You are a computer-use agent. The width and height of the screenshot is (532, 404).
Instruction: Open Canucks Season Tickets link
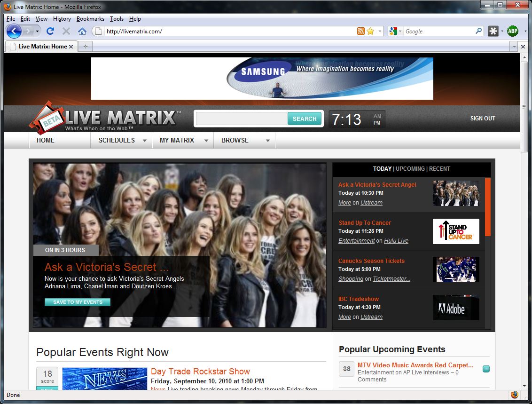coord(372,261)
